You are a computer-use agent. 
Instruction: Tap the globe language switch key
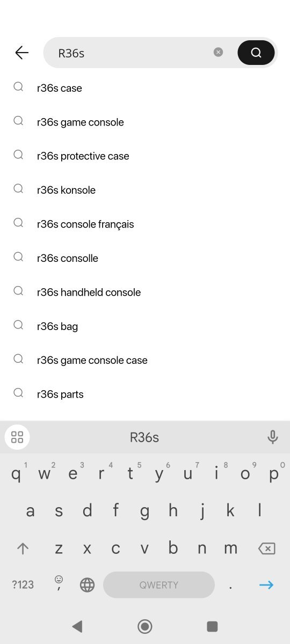point(87,585)
